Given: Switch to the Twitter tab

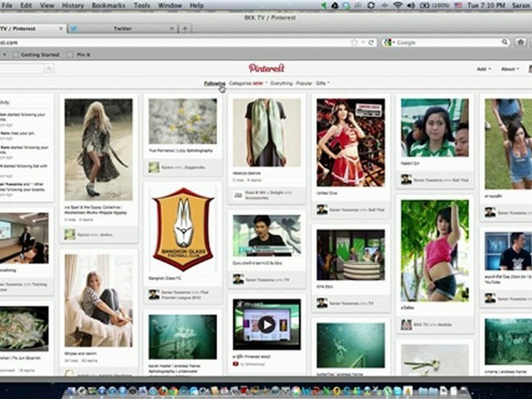Looking at the screenshot, I should 122,28.
